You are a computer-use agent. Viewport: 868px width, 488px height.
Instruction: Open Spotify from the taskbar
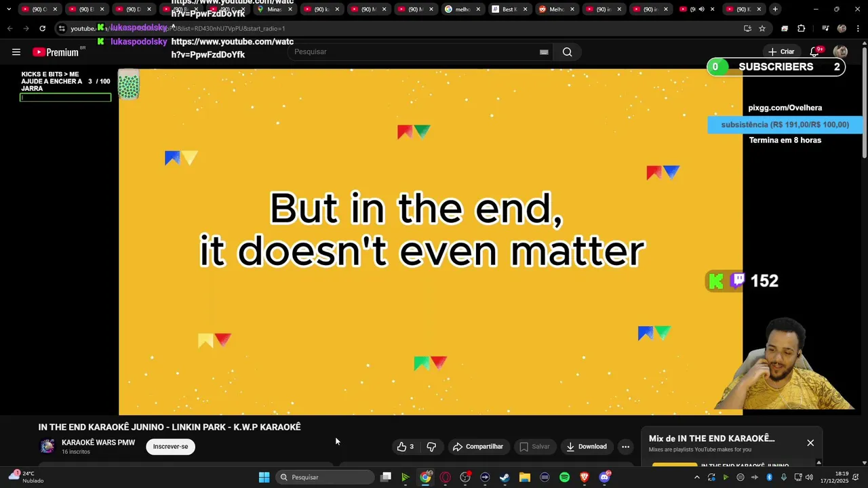coord(564,477)
